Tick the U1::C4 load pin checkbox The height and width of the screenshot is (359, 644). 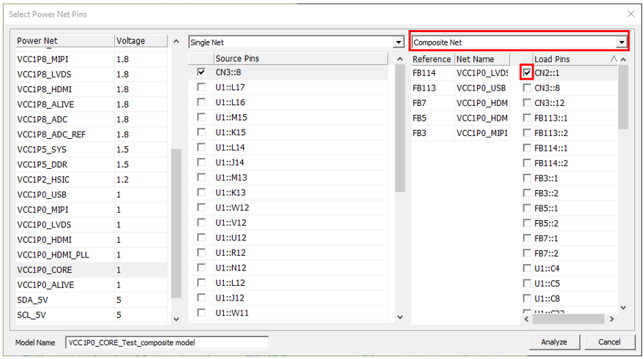528,268
